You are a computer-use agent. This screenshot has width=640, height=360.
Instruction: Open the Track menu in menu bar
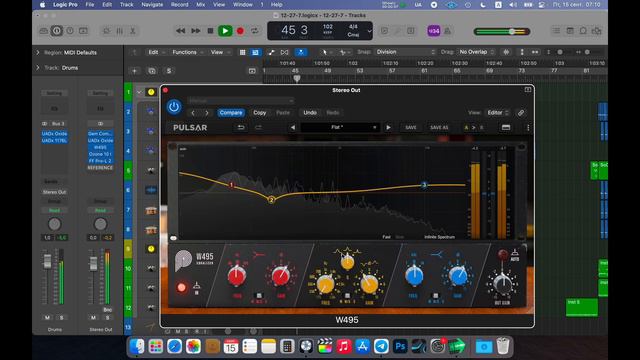click(x=127, y=4)
